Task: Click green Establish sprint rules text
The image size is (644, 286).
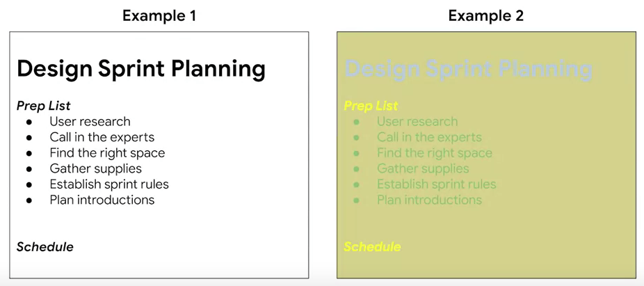Action: click(x=437, y=184)
